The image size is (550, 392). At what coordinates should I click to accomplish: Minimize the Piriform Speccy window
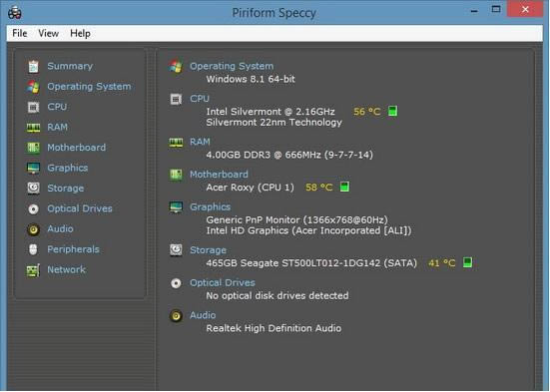(x=474, y=10)
